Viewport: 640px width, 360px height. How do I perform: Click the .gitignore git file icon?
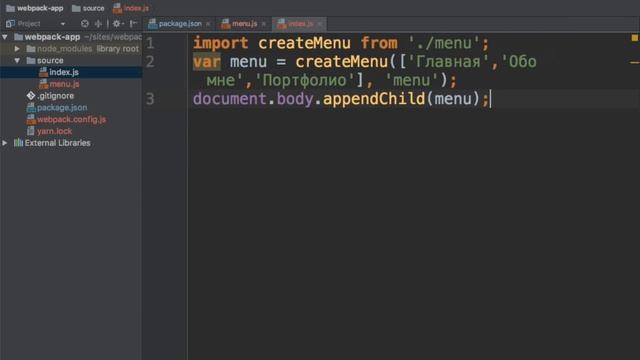tap(31, 96)
